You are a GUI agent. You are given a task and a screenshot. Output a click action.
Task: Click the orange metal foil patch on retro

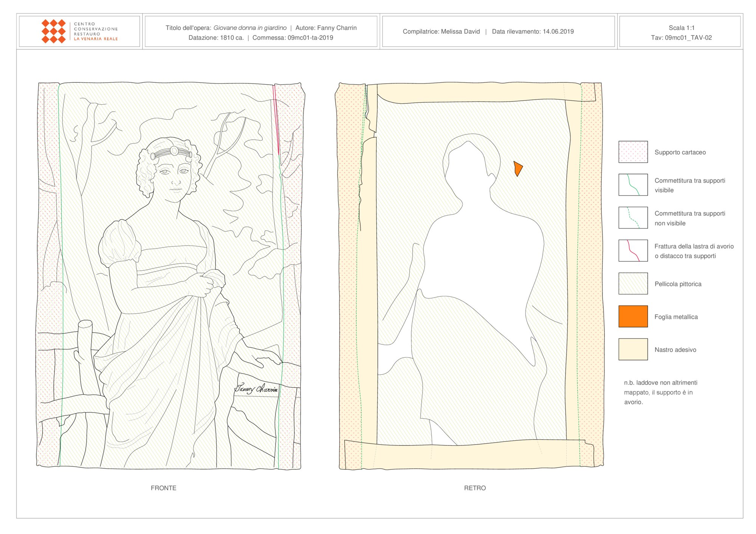517,168
